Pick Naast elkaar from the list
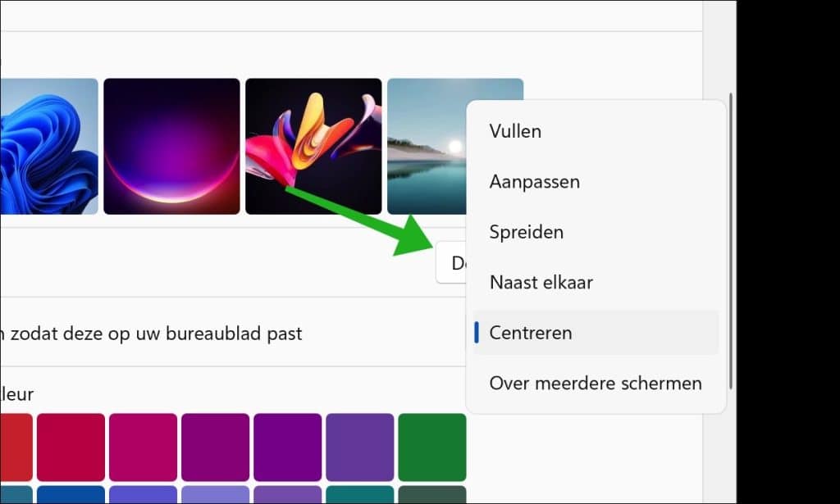 (541, 283)
